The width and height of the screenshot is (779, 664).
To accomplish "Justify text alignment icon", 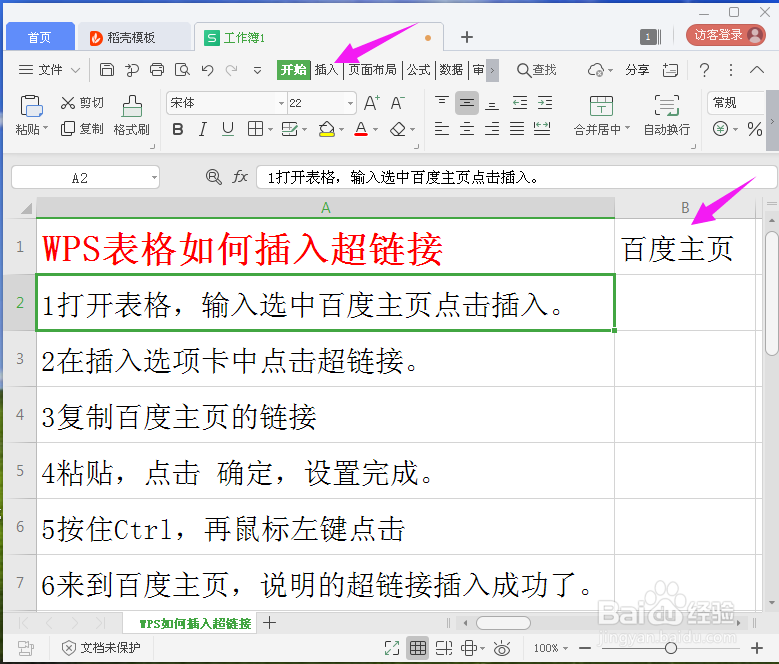I will 517,129.
